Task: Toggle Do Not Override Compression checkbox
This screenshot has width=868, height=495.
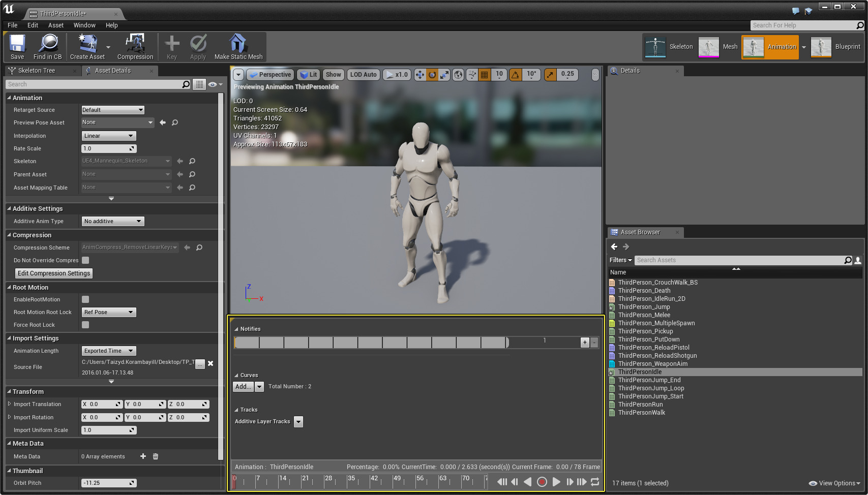Action: pos(85,260)
